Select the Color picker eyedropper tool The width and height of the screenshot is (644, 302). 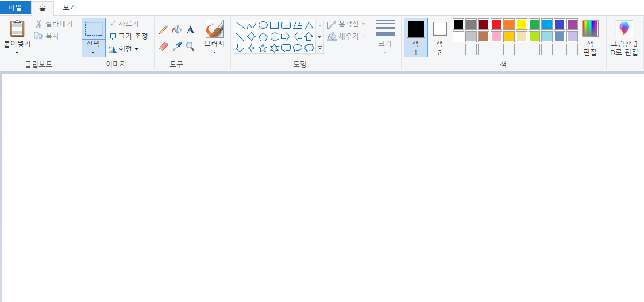point(176,47)
